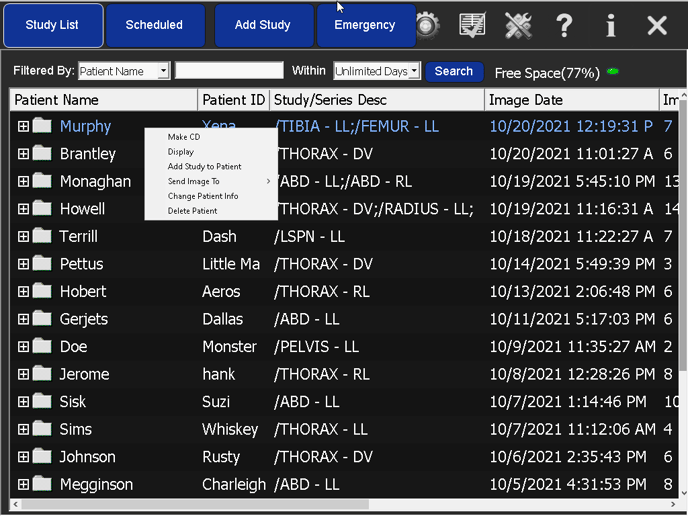Viewport: 688px width, 516px height.
Task: Expand the Pettus patient row
Action: coord(23,264)
